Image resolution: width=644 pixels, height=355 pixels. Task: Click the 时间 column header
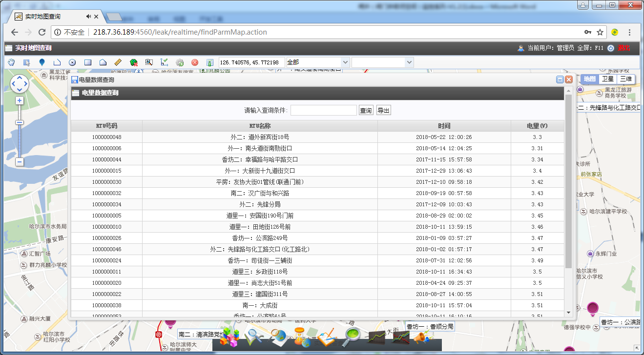(444, 126)
